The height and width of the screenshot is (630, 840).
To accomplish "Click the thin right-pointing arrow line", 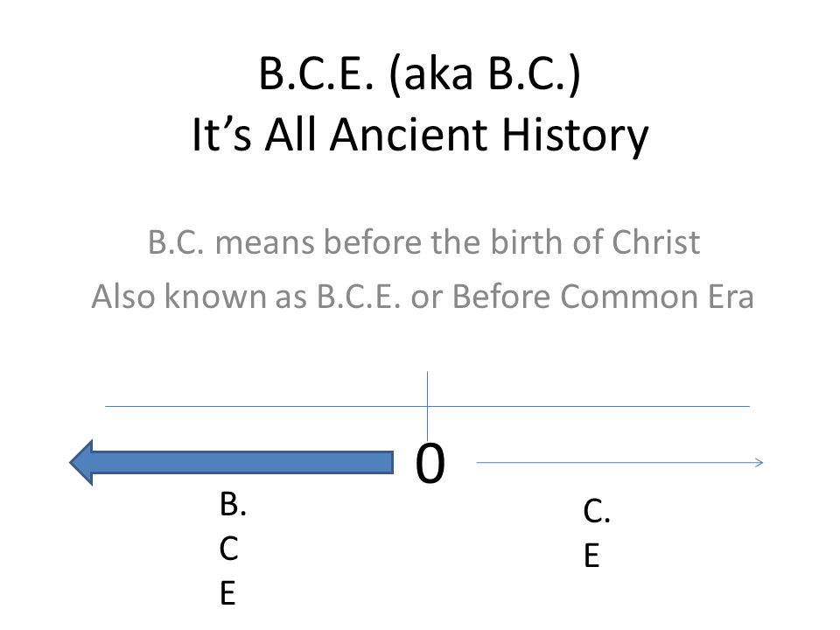I will 619,462.
